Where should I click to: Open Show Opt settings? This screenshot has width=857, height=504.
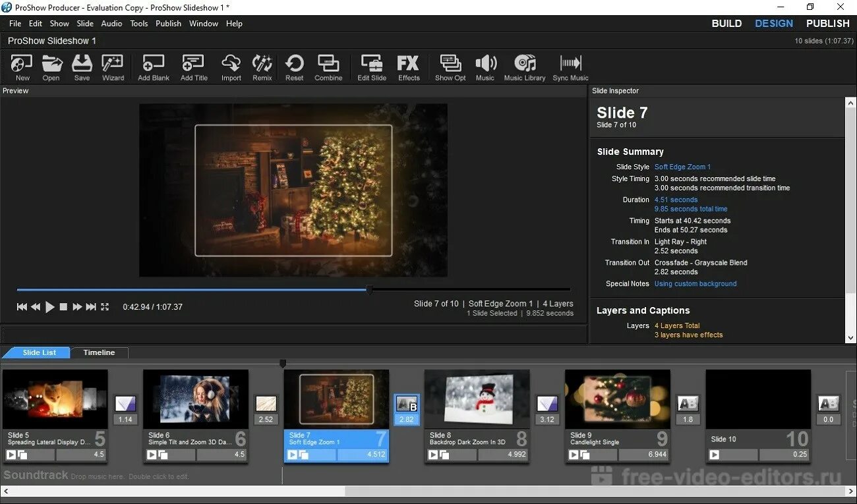(450, 68)
